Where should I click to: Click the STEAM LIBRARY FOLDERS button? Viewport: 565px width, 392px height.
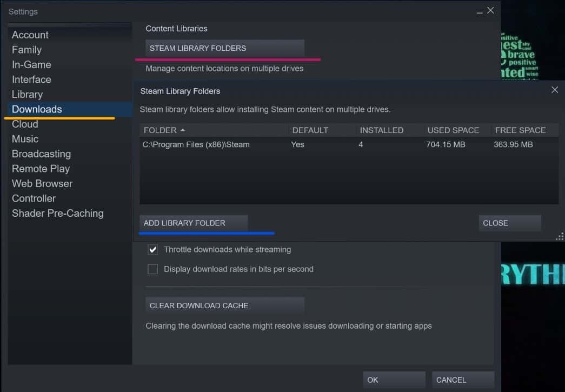click(224, 48)
